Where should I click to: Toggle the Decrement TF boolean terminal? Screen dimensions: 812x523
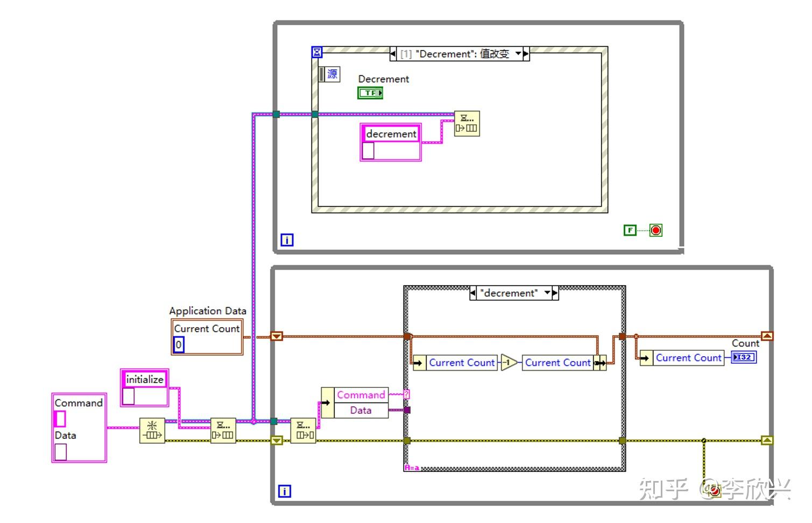tap(370, 93)
